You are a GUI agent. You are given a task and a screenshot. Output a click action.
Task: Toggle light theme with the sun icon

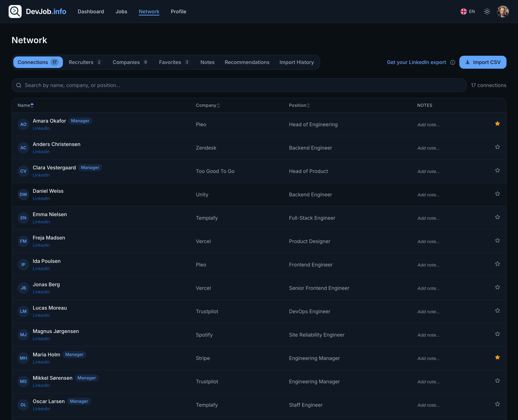pos(487,11)
